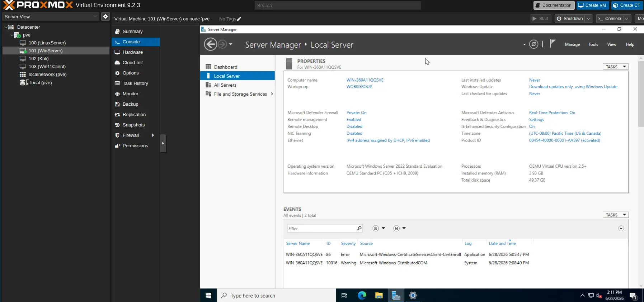Click the Server Manager back arrow
The image size is (644, 302).
coord(211,44)
